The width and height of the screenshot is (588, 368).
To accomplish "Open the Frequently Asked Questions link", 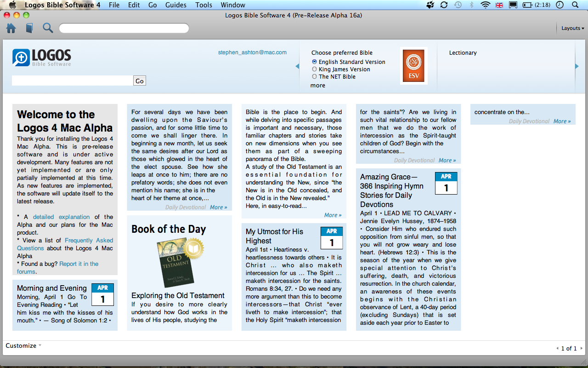I will coord(65,244).
